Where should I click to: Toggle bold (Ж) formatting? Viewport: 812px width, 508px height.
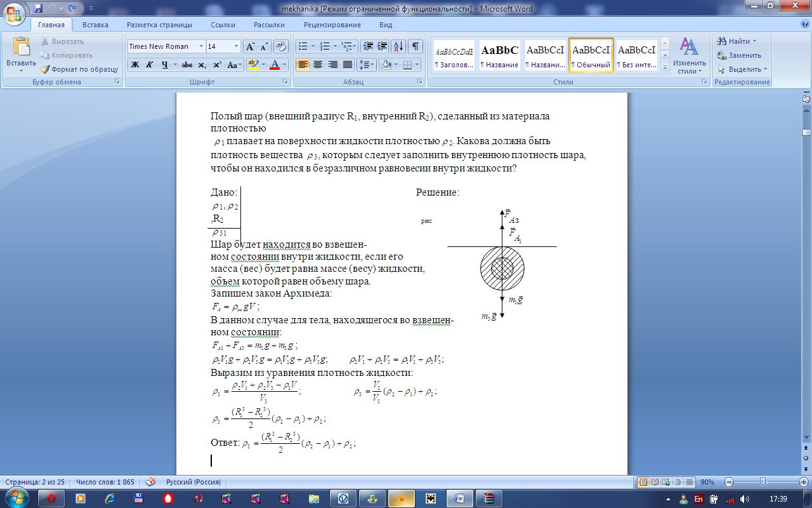click(x=134, y=65)
